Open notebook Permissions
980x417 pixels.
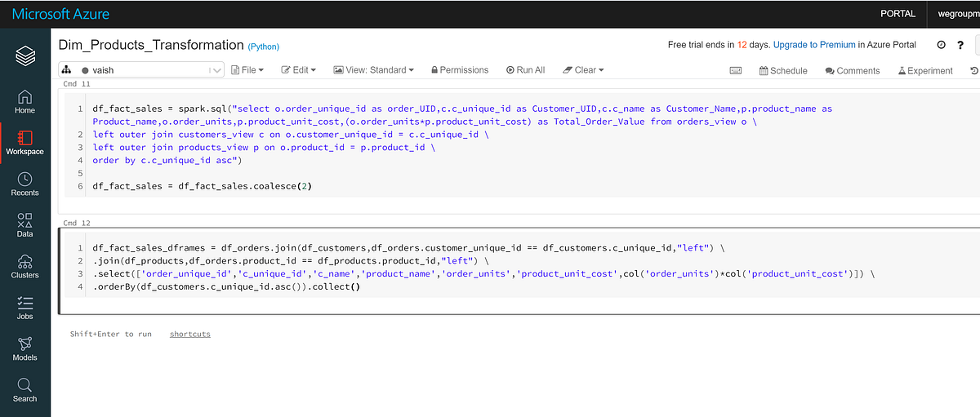coord(460,70)
